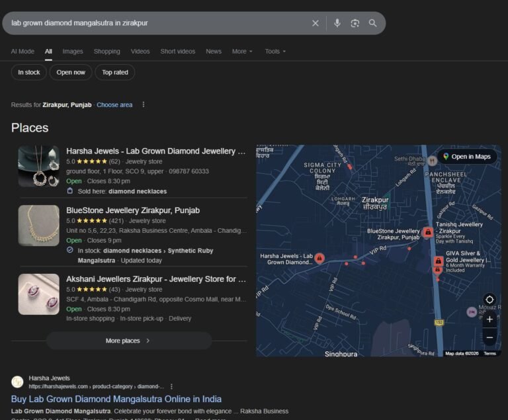Click purple place pin beside the zoom controls
508x420 pixels.
pos(472,312)
